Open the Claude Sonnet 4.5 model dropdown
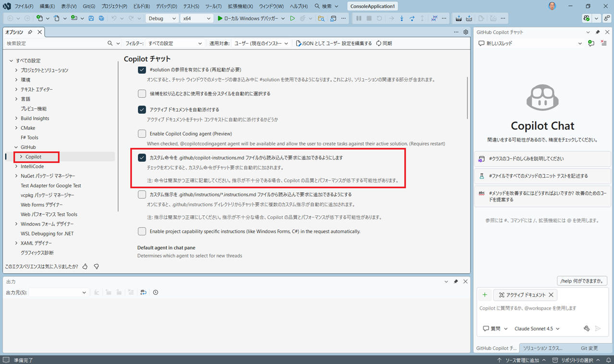614x364 pixels. (537, 328)
